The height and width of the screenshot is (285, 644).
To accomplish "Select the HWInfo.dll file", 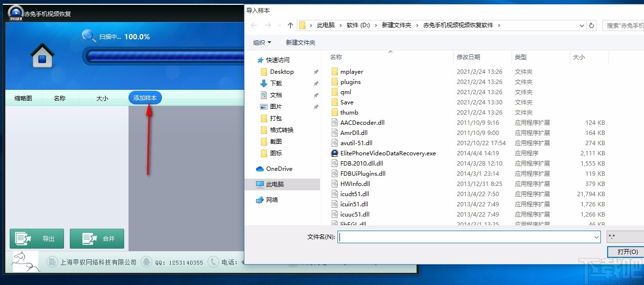I will pyautogui.click(x=355, y=184).
